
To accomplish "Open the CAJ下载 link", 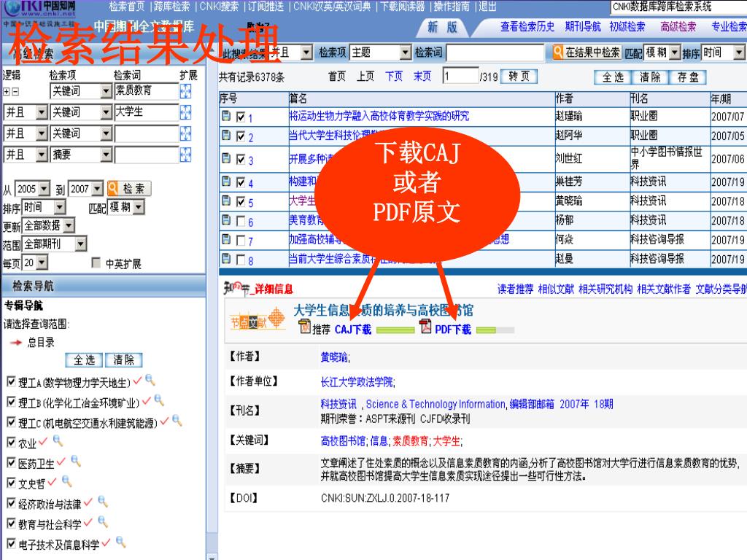I will (353, 330).
